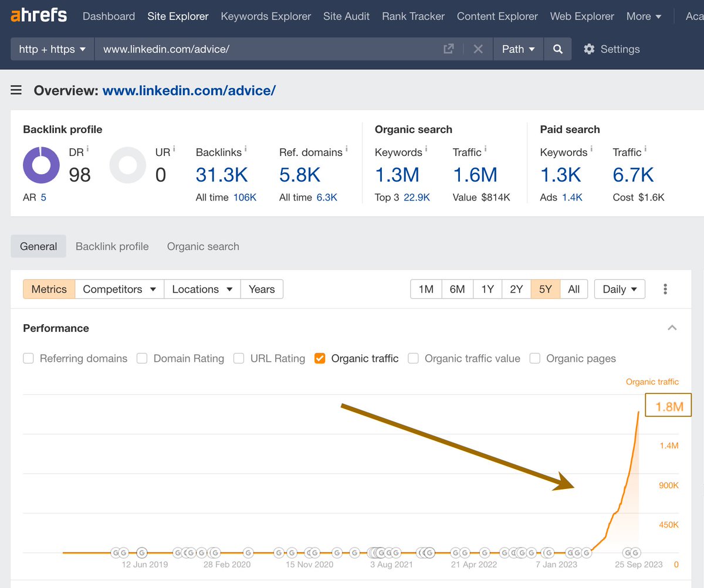Viewport: 704px width, 588px height.
Task: Click Organic search Traffic info icon
Action: point(486,149)
